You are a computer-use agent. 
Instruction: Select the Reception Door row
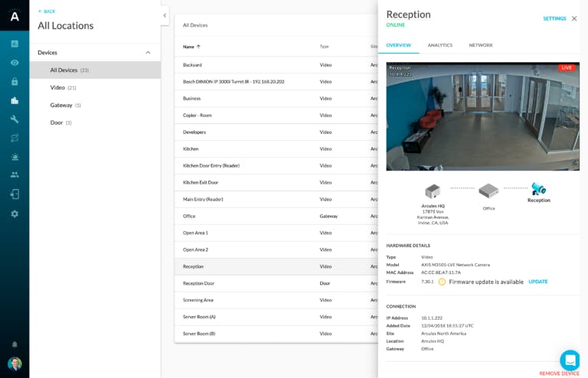click(x=276, y=283)
